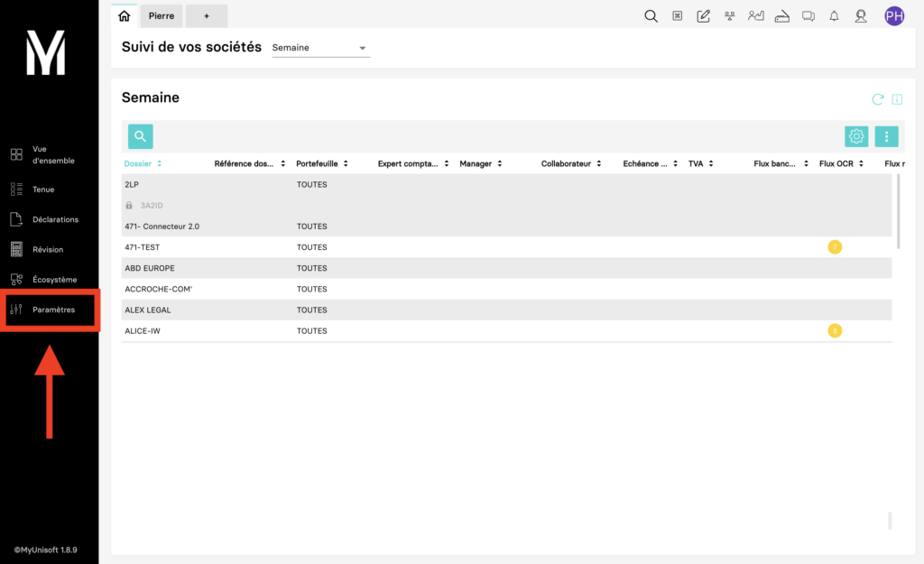Image resolution: width=924 pixels, height=564 pixels.
Task: Click the info icon next to refresh
Action: tap(897, 99)
